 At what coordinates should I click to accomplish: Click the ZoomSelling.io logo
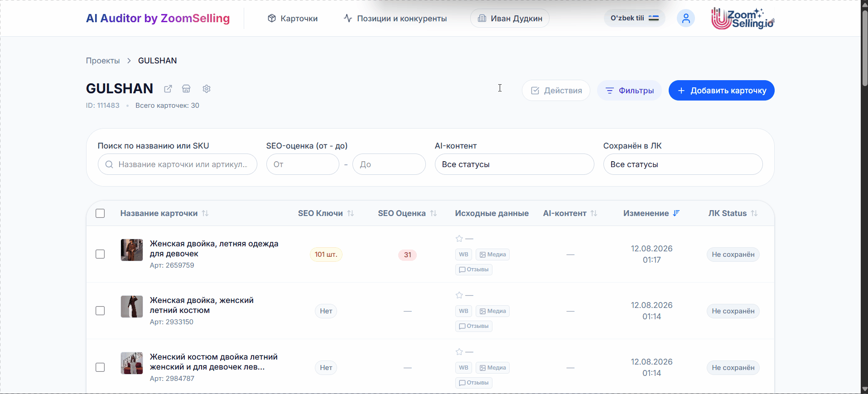click(743, 19)
